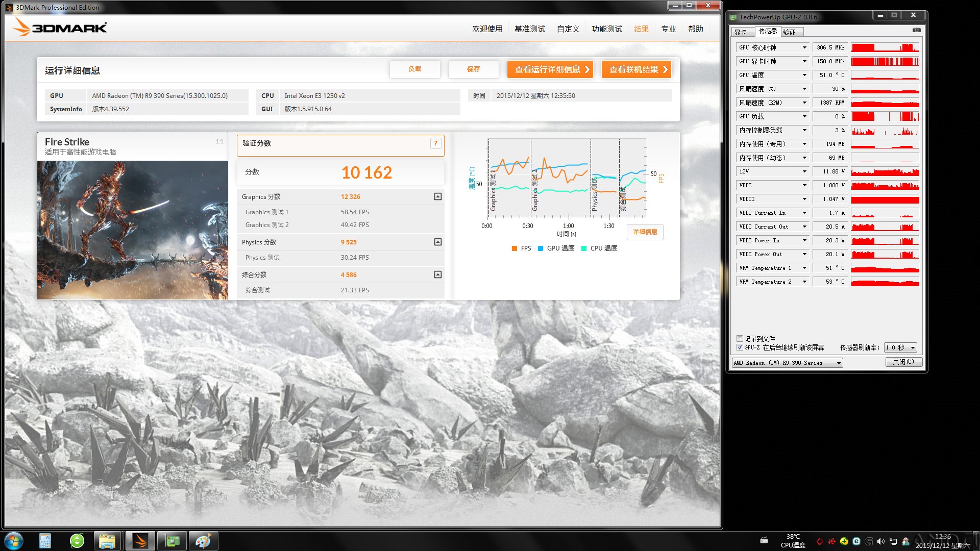Click the keyboard input tray icon
Screen dimensions: 980x551
coord(764,540)
